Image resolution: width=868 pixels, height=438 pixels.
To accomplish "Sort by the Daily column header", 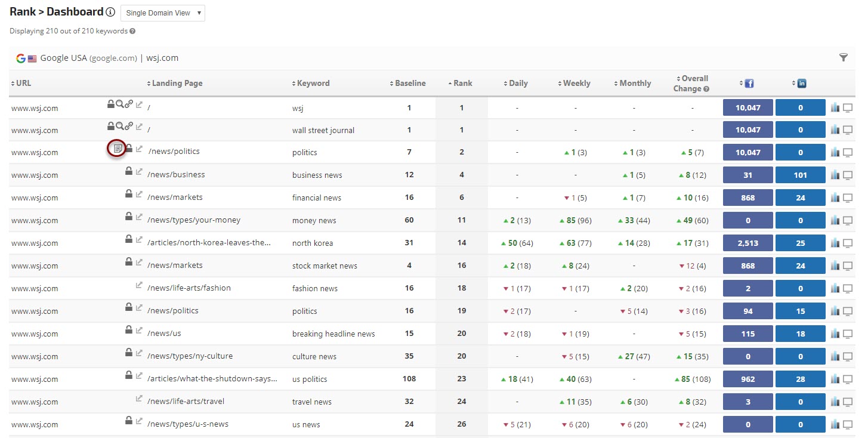I will click(x=516, y=84).
